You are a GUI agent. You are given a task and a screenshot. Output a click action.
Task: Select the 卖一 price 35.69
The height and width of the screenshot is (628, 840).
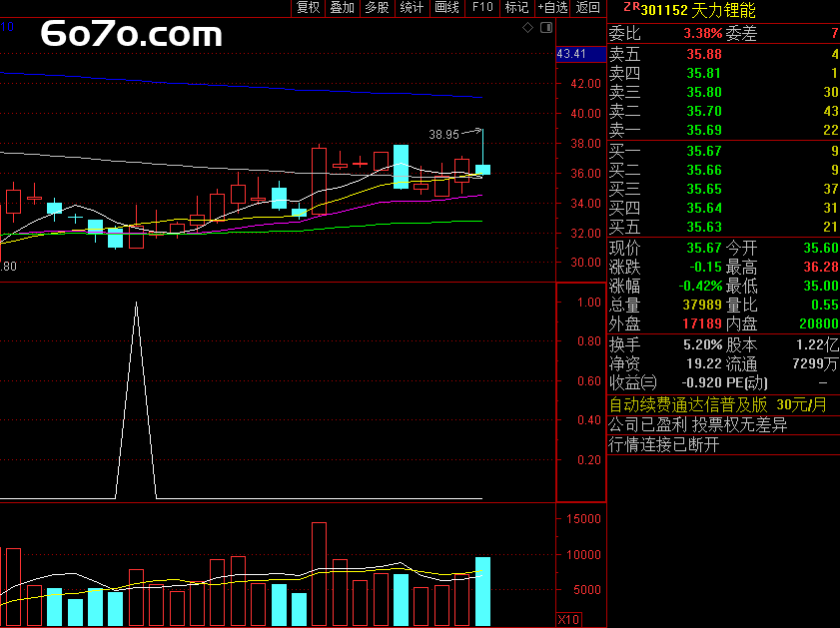coord(704,130)
